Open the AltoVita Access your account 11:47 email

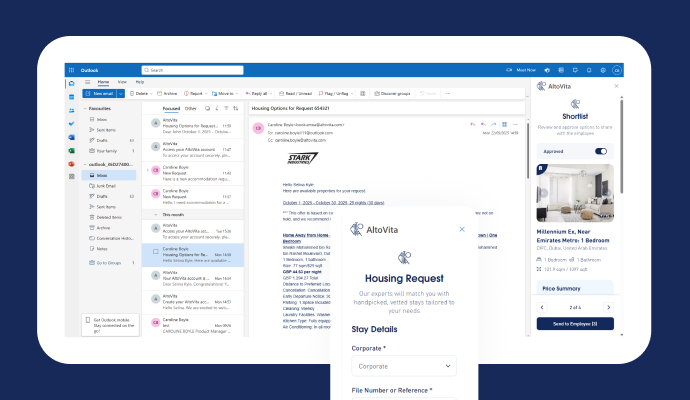[x=193, y=150]
